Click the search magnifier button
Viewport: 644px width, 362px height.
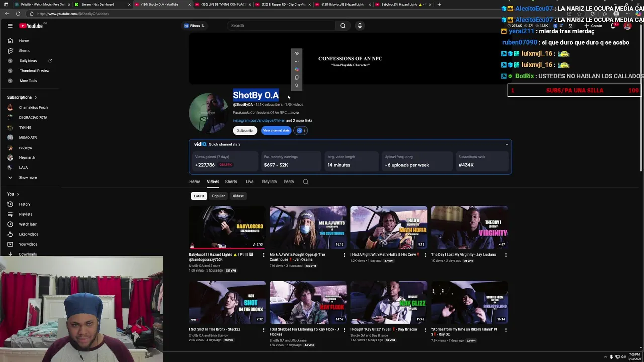click(x=343, y=26)
